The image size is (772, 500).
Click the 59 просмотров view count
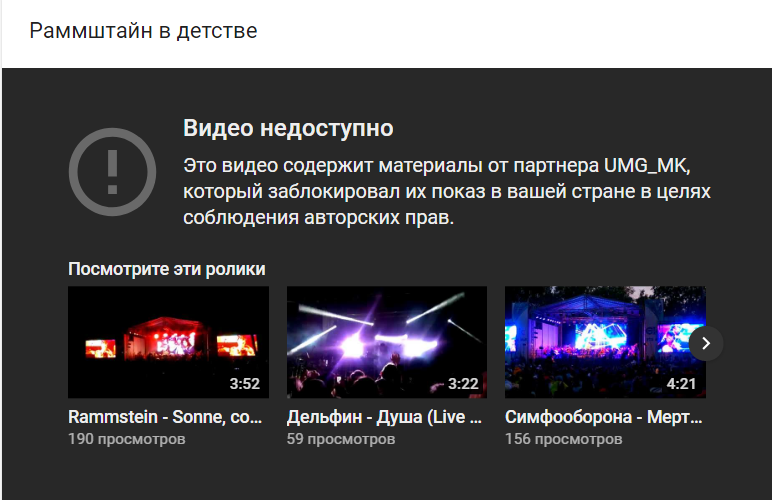coord(341,438)
